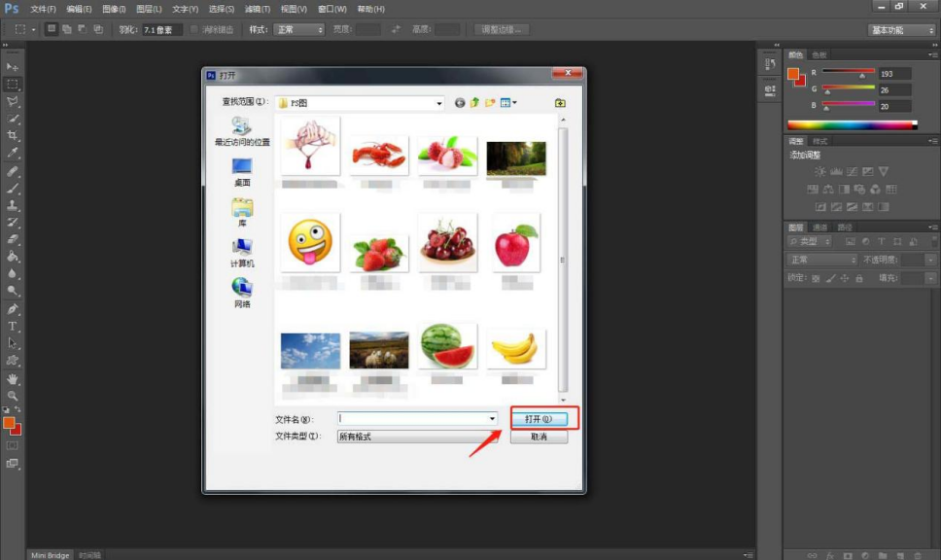Expand the 查找范围 folder dropdown
Screen dimensions: 941x560
pos(439,103)
